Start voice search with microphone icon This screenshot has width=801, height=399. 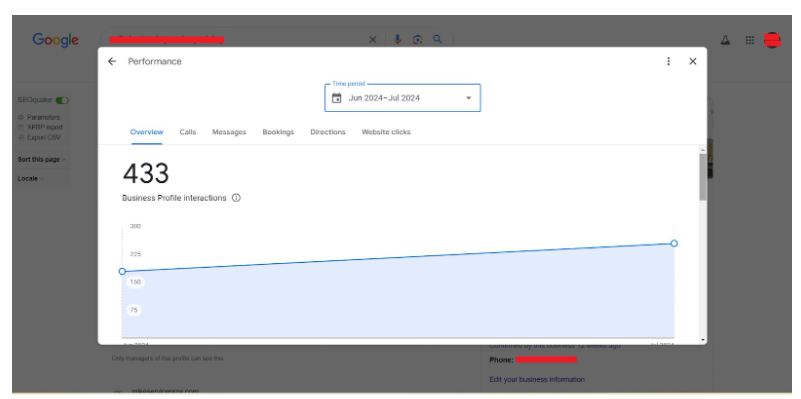point(397,39)
